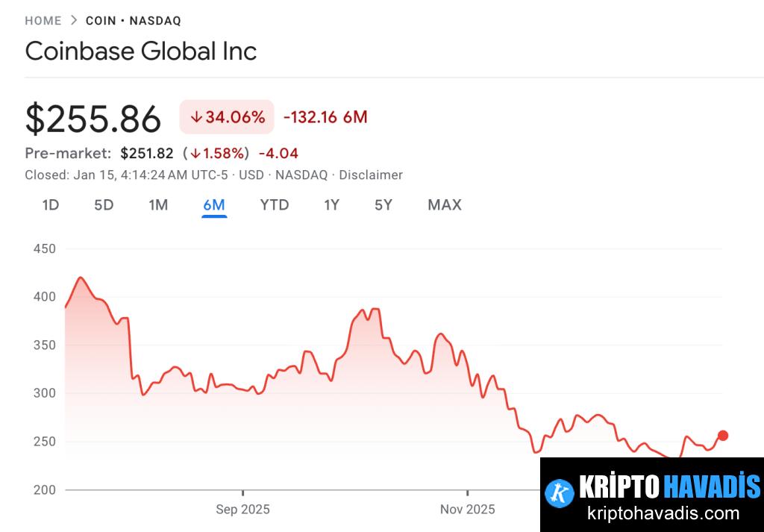Select the 5D chart range
Image resolution: width=764 pixels, height=532 pixels.
tap(104, 204)
